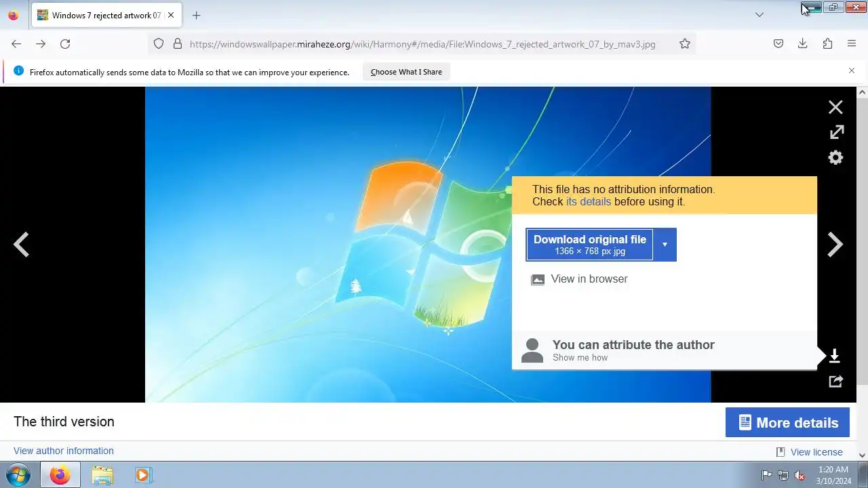Close the media viewer with the X icon
This screenshot has height=488, width=868.
click(x=835, y=107)
